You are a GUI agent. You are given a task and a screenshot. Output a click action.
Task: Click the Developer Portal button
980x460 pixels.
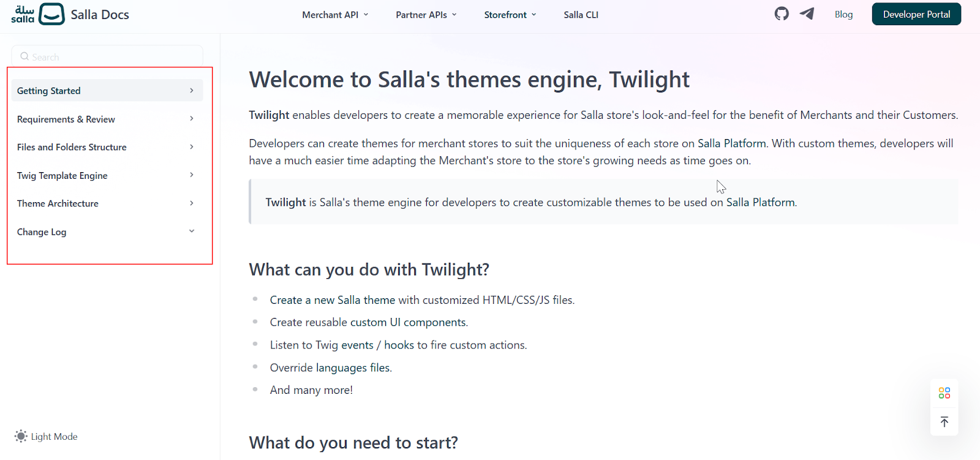coord(916,14)
